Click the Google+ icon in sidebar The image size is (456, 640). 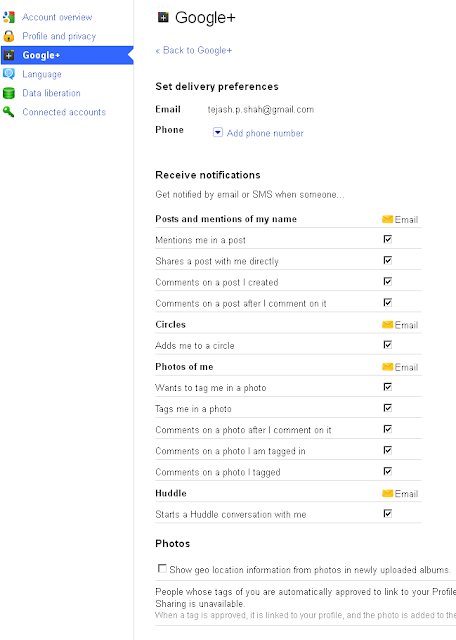click(9, 55)
